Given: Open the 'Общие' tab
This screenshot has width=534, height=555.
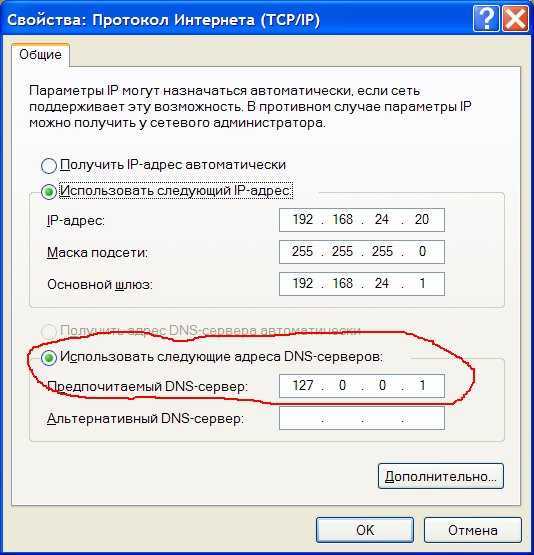Looking at the screenshot, I should tap(40, 55).
